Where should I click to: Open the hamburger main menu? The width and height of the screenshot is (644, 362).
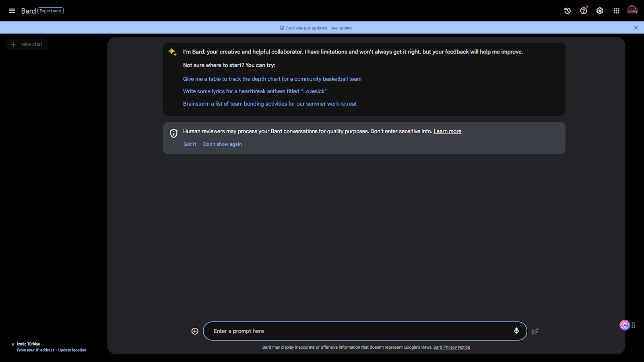12,11
